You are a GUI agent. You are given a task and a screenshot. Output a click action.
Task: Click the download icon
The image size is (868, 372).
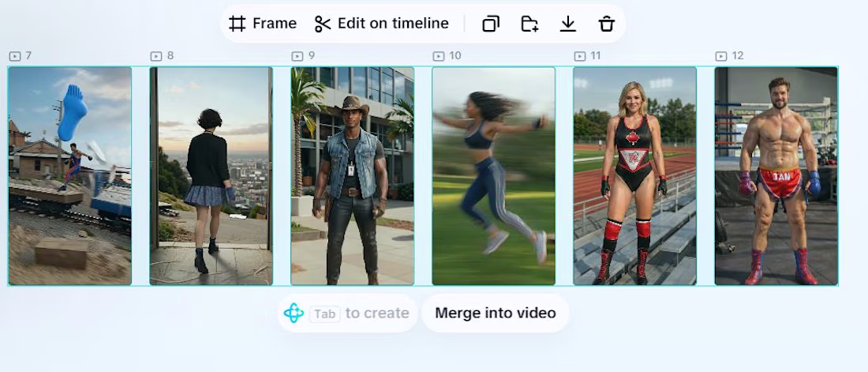(x=568, y=24)
